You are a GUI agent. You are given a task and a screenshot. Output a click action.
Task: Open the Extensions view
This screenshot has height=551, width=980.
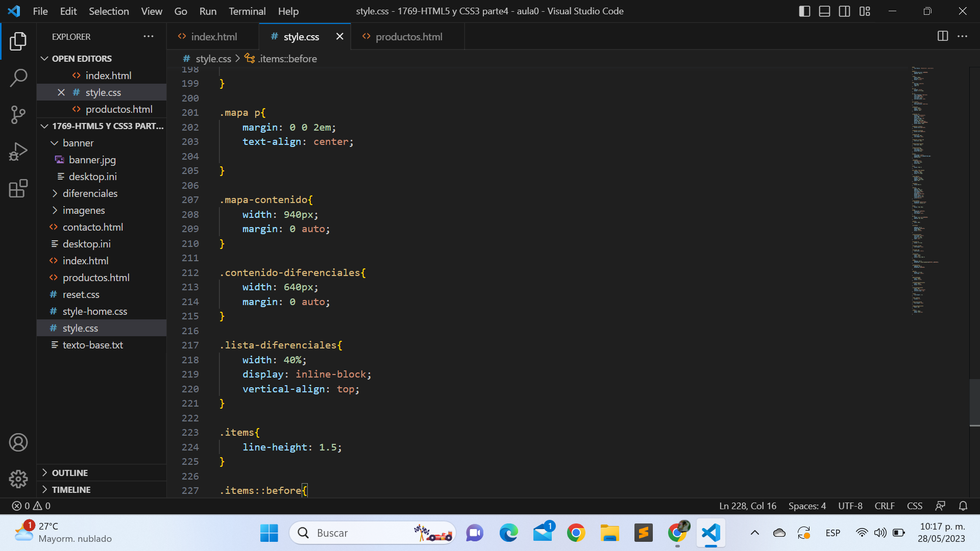(18, 188)
